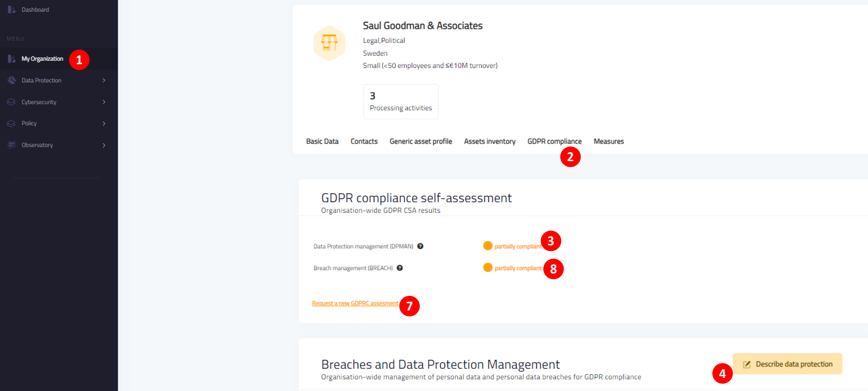Click DPMAN partially compliant status text
This screenshot has height=391, width=868.
[518, 247]
